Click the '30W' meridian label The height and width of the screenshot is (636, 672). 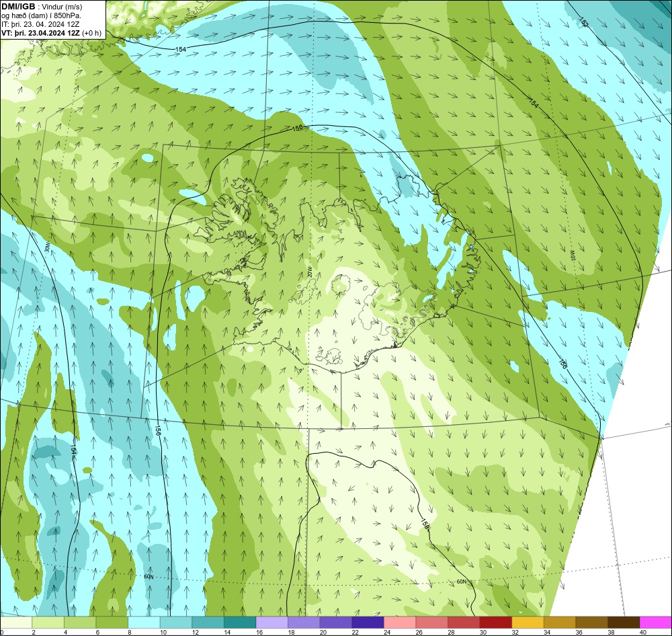point(47,248)
